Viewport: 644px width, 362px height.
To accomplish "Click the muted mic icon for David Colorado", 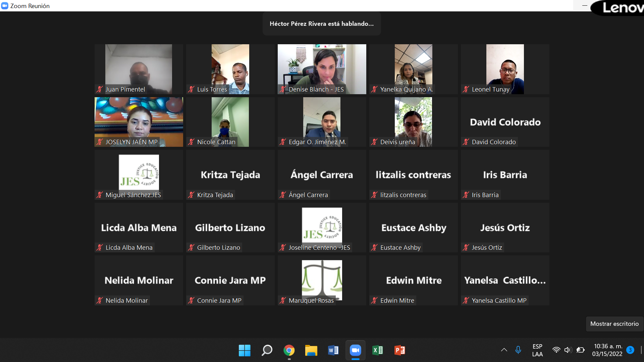I will pos(466,142).
